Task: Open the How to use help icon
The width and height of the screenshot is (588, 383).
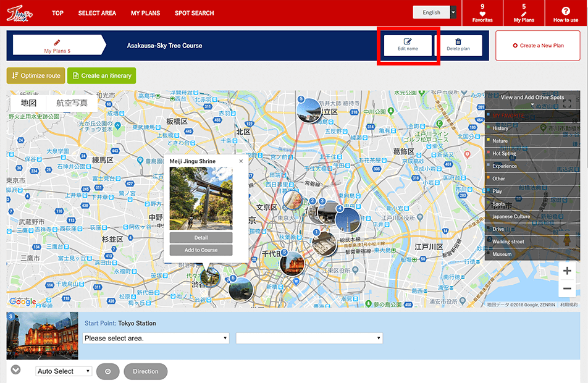Action: click(566, 13)
